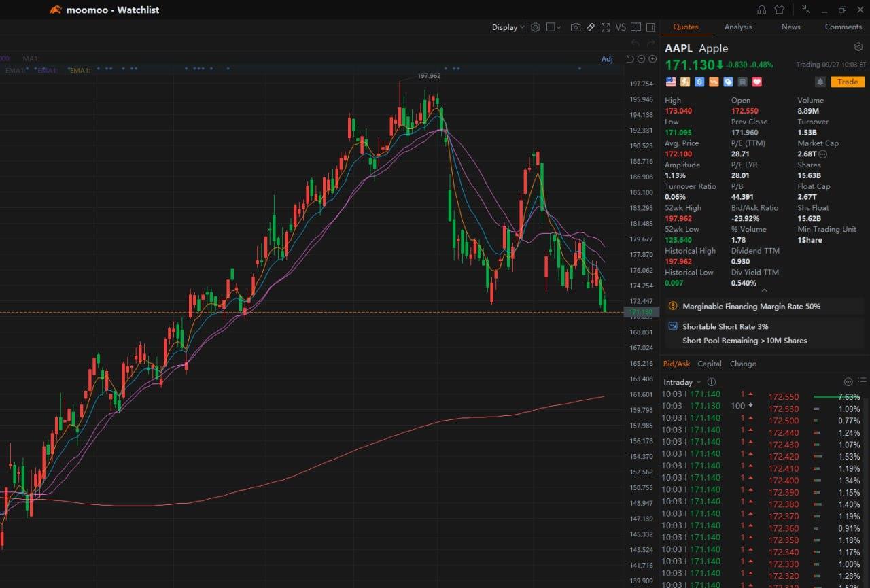Click the blue S badge icon

click(x=699, y=82)
